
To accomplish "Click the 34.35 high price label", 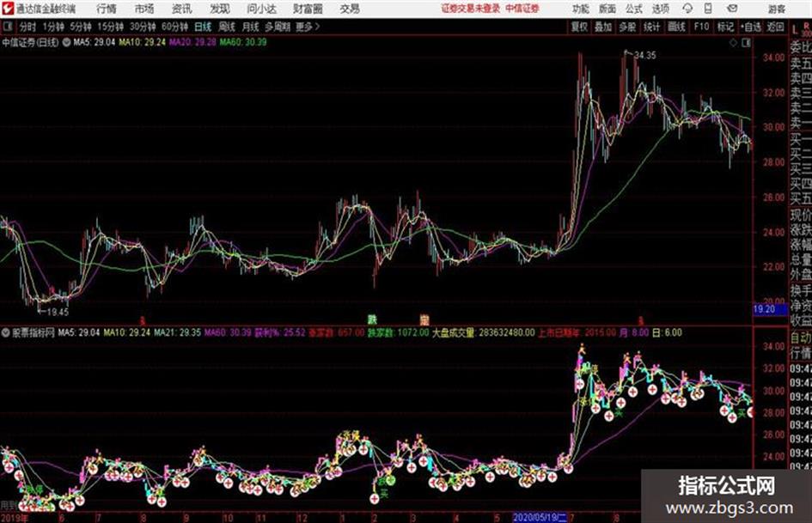I will (644, 56).
